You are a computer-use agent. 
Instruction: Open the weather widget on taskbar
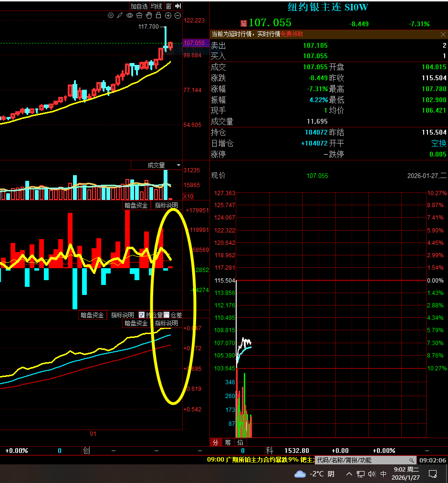(314, 474)
